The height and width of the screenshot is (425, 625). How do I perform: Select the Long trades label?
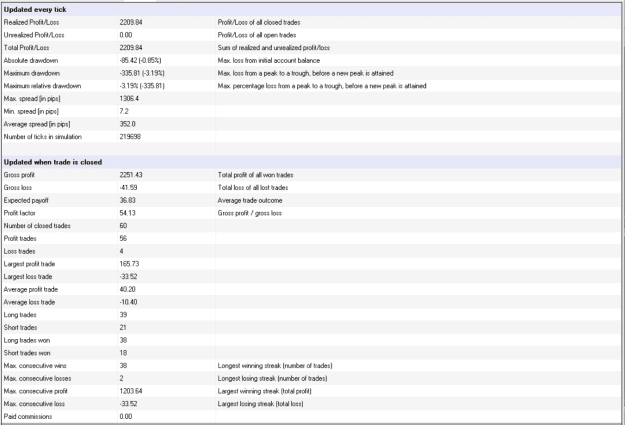pos(20,315)
